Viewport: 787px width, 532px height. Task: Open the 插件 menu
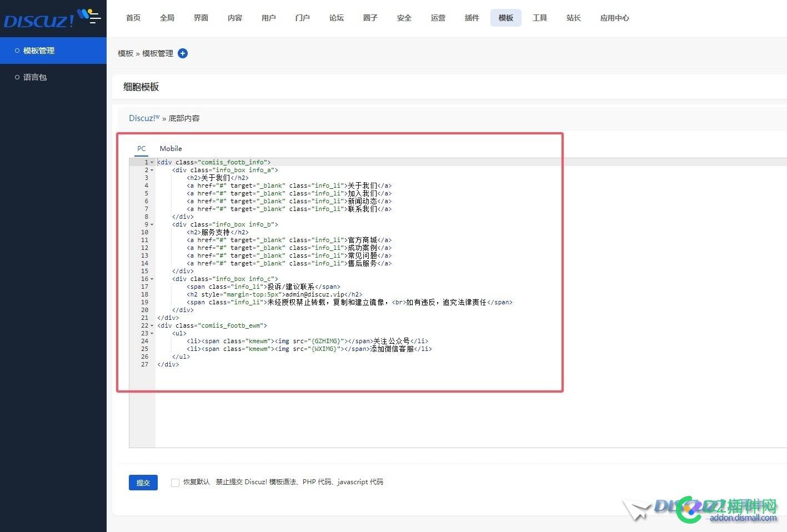472,18
